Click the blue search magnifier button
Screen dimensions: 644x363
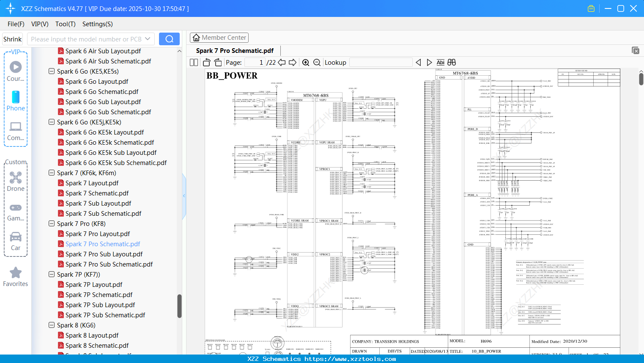tap(169, 38)
